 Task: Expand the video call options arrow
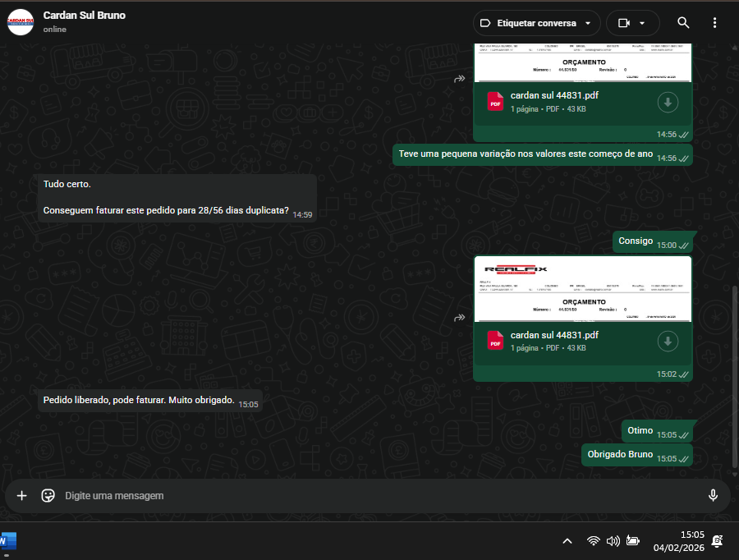click(643, 23)
